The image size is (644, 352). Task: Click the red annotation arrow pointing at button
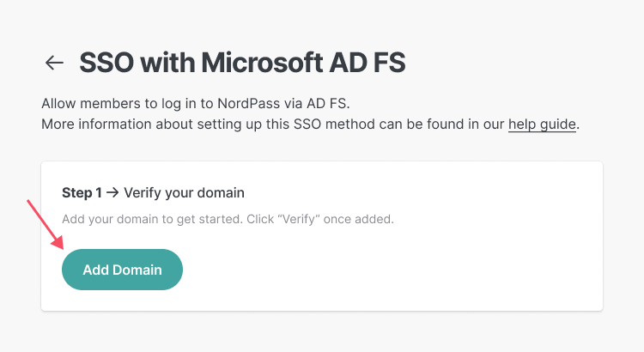46,224
